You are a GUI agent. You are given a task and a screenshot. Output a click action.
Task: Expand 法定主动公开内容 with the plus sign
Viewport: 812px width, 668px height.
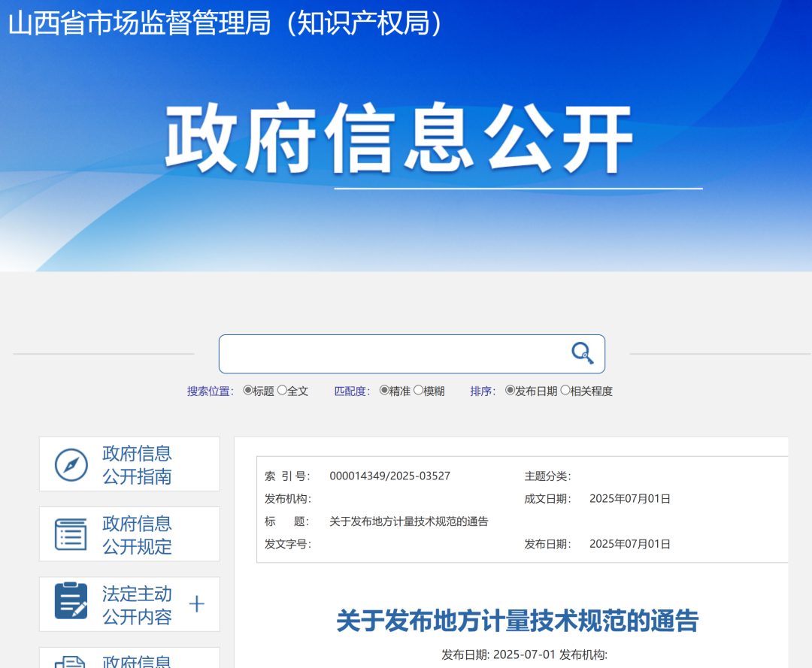(x=196, y=604)
